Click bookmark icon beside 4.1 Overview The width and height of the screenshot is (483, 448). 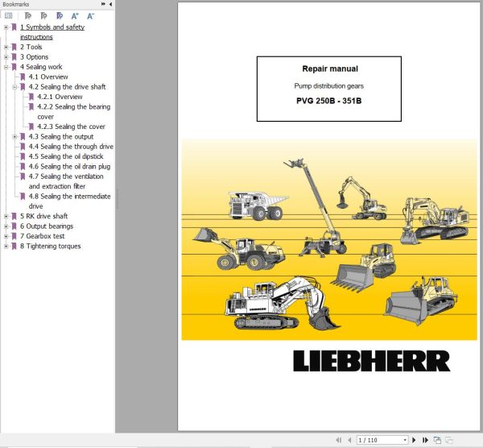pos(23,77)
